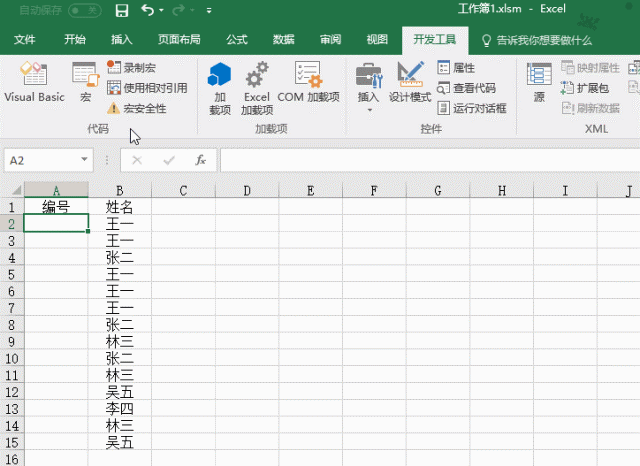
Task: Click the Select All corner triangle
Action: [x=16, y=190]
